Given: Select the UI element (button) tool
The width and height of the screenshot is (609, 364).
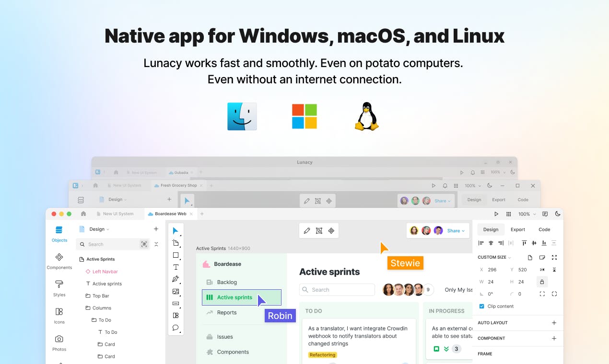Looking at the screenshot, I should click(x=176, y=303).
